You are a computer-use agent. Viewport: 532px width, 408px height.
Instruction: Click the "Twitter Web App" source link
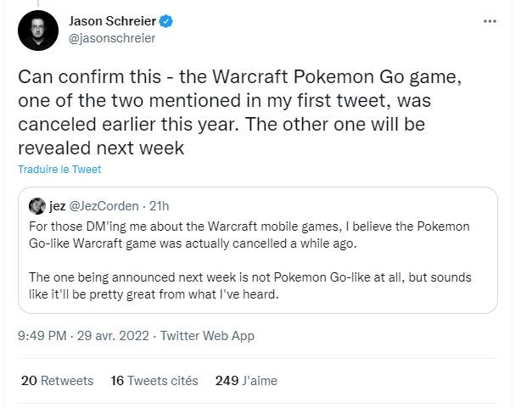click(207, 336)
